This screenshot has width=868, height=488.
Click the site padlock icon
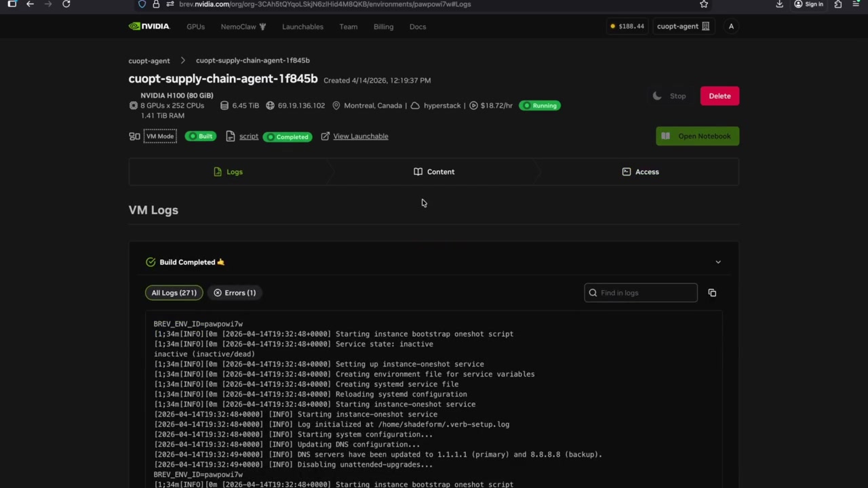tap(156, 4)
